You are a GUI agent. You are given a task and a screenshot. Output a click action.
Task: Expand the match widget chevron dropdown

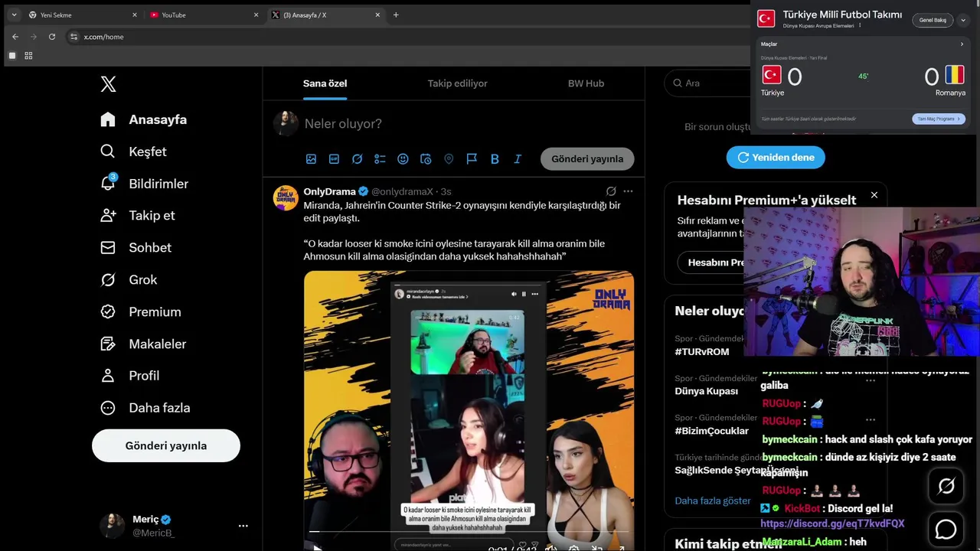point(963,20)
